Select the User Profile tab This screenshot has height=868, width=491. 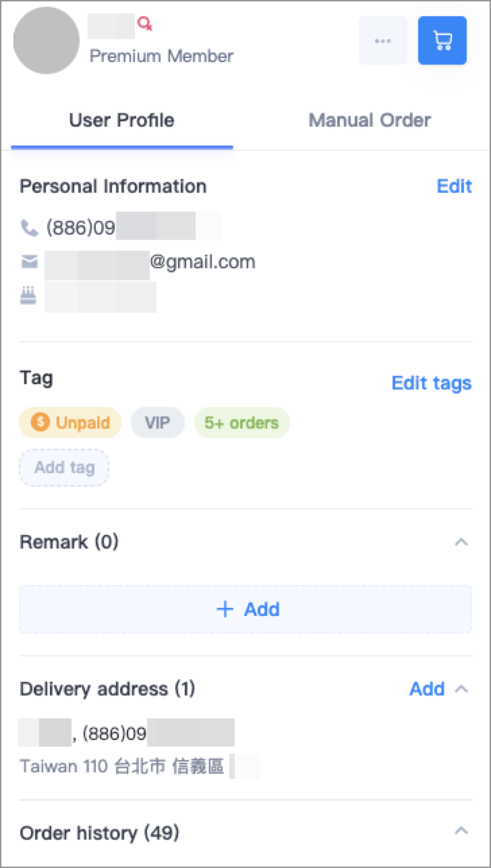(x=122, y=120)
